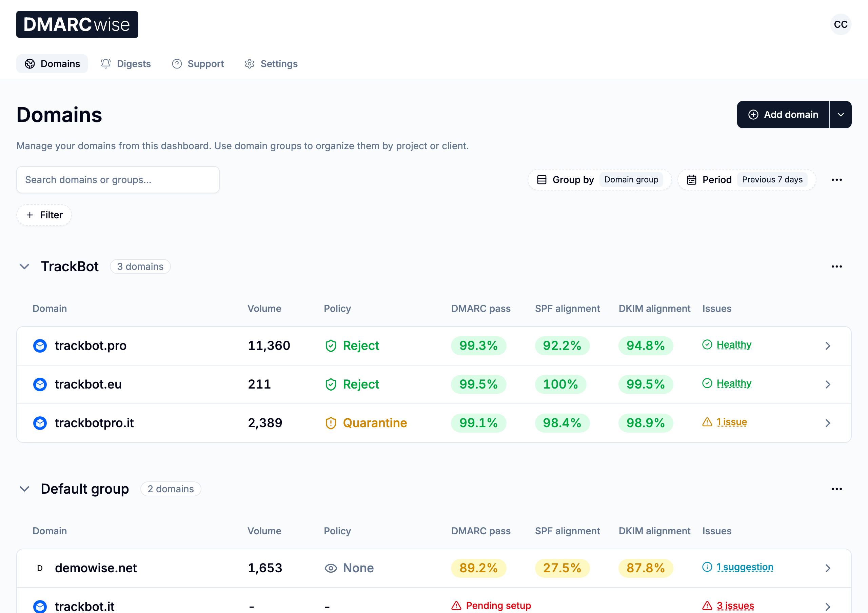Image resolution: width=868 pixels, height=613 pixels.
Task: Open the Group by Domain group selector
Action: 599,180
